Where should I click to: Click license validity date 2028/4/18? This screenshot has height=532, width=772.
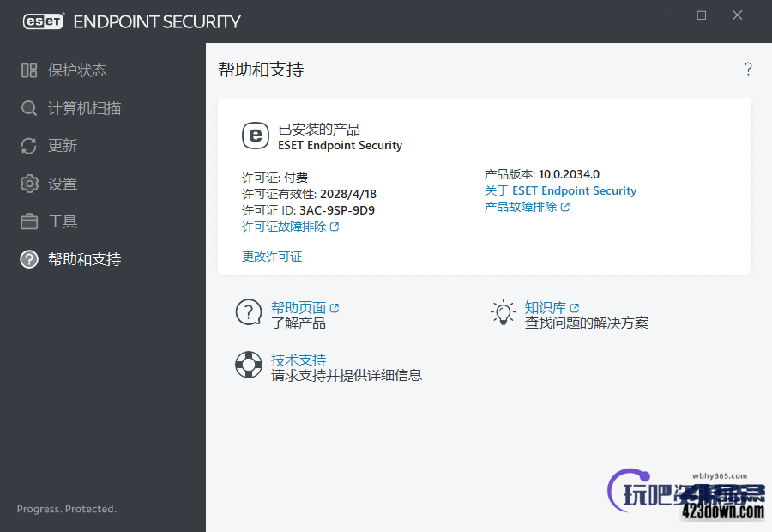(348, 194)
